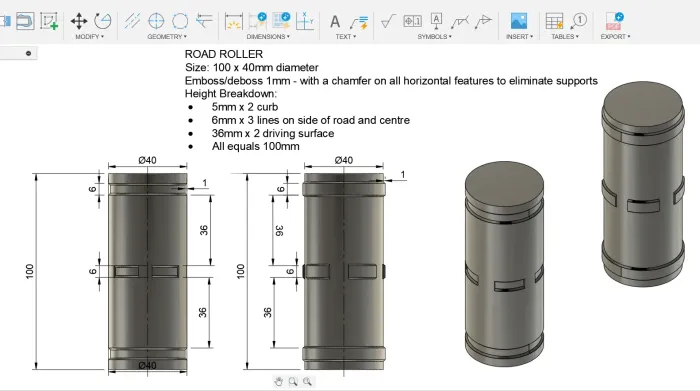700x391 pixels.
Task: Select the Datum Identifier symbol tool
Action: point(436,21)
